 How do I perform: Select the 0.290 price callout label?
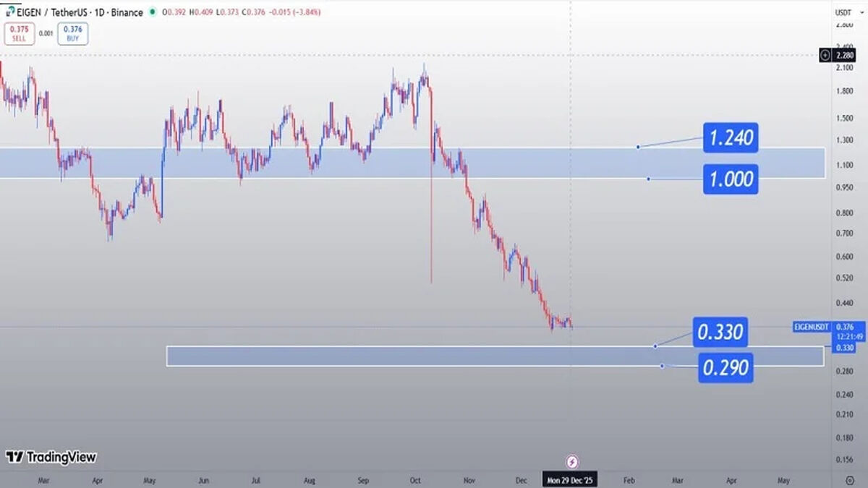coord(725,368)
